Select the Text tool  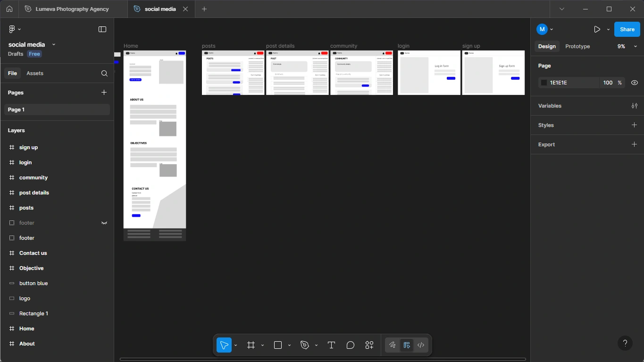(x=331, y=345)
